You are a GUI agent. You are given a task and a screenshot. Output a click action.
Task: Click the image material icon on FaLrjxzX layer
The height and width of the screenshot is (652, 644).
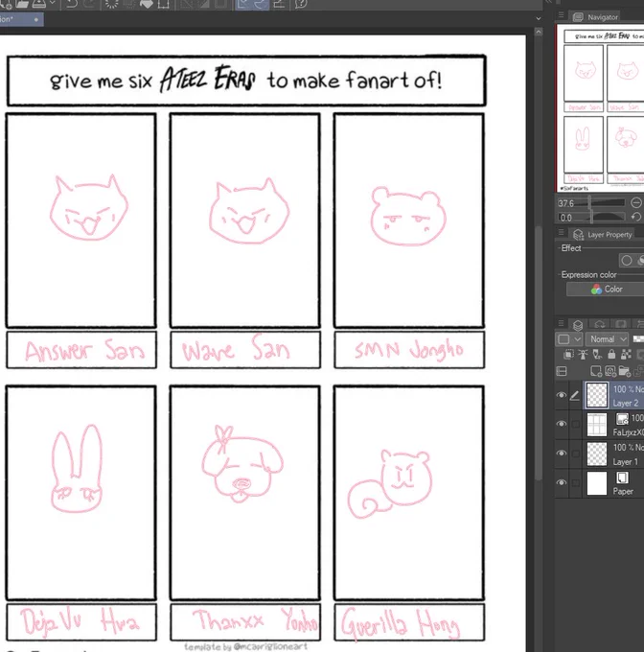(x=622, y=419)
